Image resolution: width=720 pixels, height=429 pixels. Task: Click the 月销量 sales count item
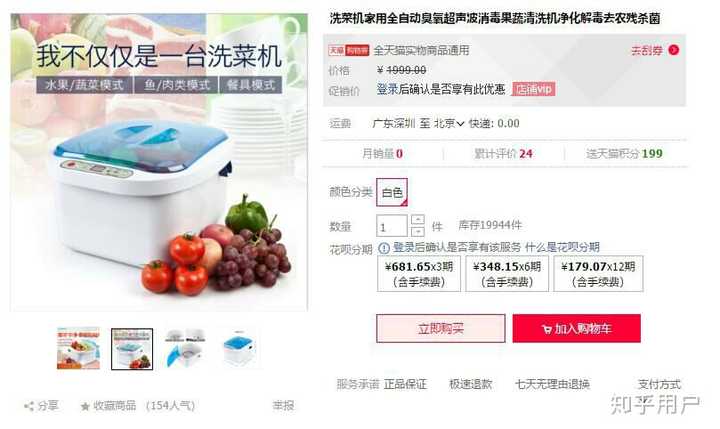point(382,153)
